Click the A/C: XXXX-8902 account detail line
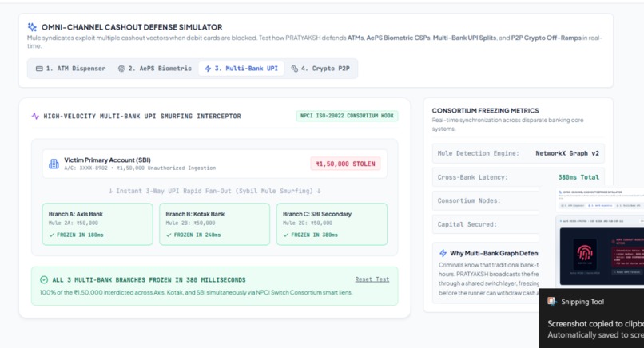This screenshot has width=644, height=348. click(140, 168)
